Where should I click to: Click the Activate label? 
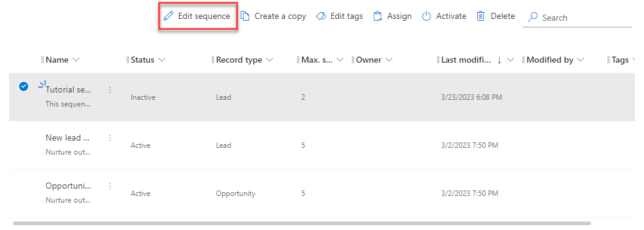pos(451,16)
